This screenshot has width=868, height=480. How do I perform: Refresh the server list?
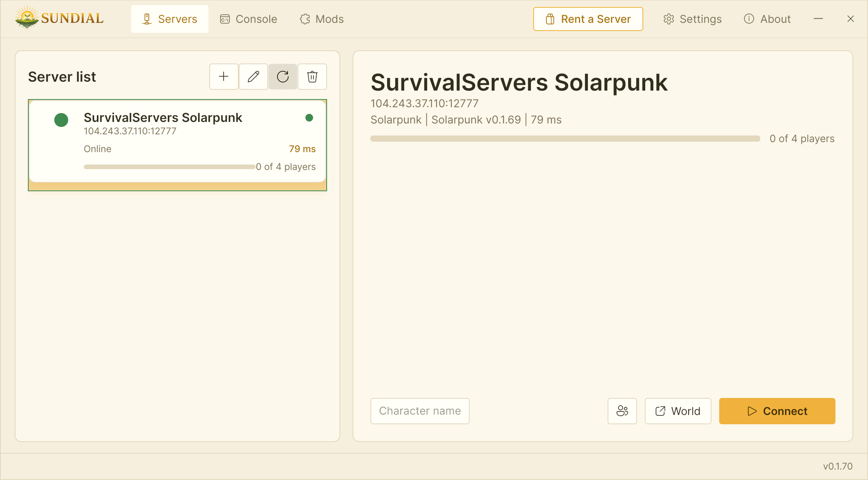tap(283, 77)
